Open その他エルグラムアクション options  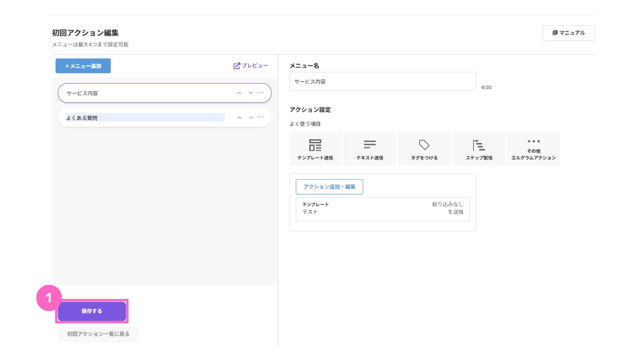pos(533,148)
